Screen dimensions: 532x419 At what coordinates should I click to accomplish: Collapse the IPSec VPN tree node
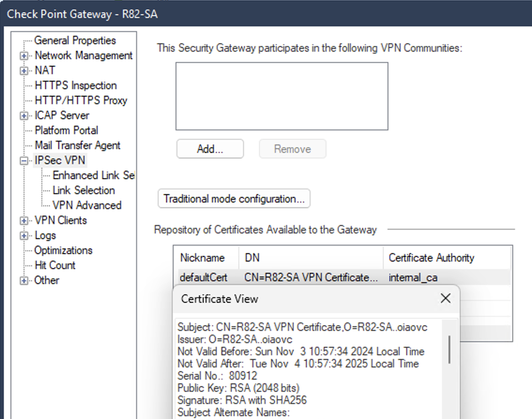(x=24, y=160)
